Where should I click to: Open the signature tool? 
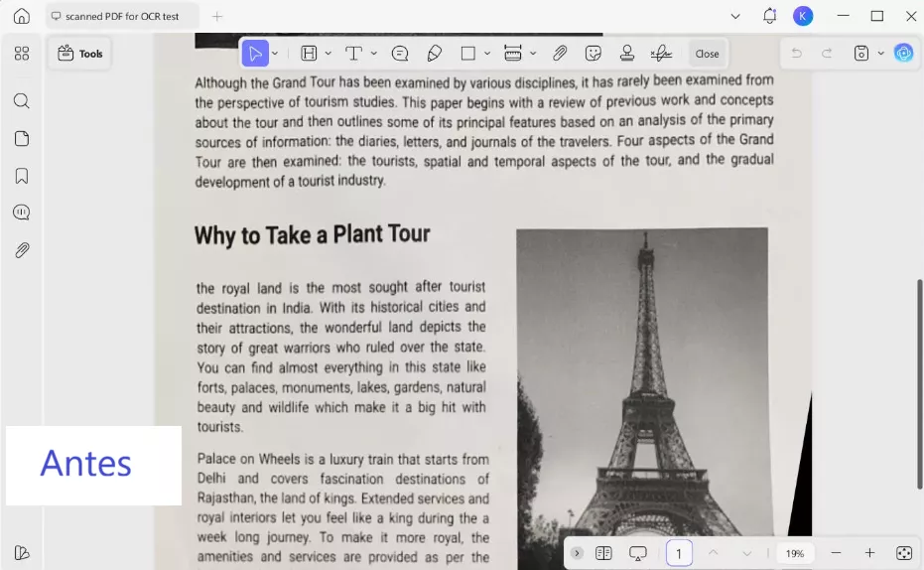[660, 54]
